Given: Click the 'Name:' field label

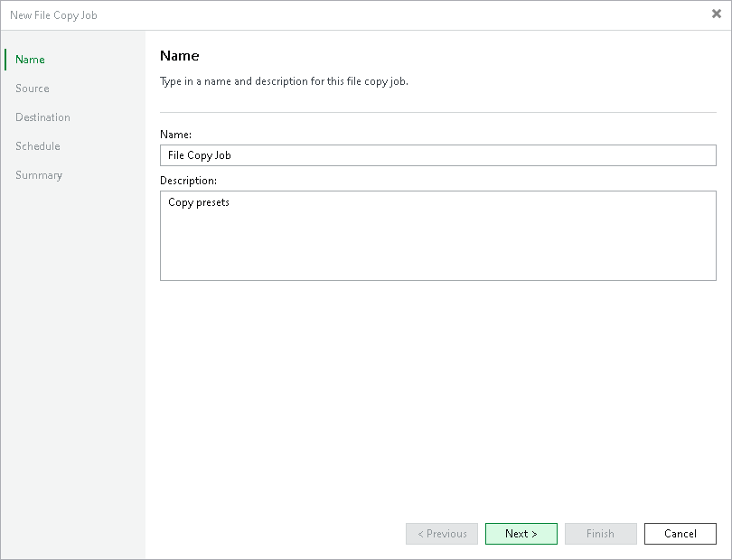Looking at the screenshot, I should [175, 135].
